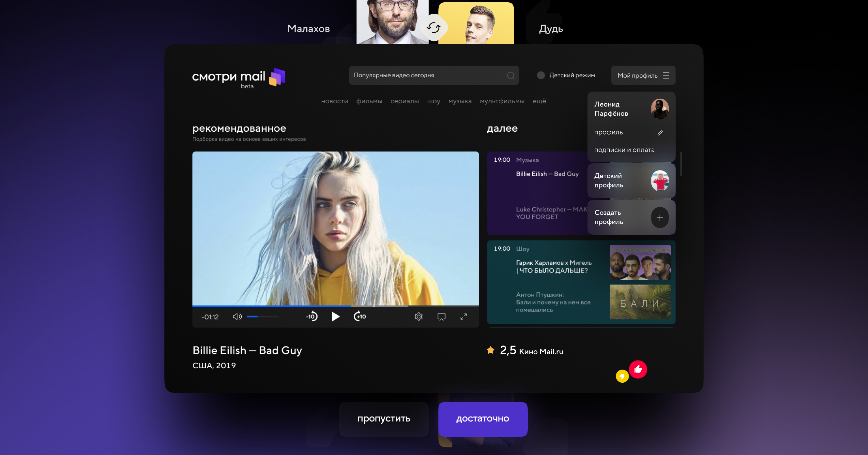Viewport: 868px width, 455px height.
Task: Click the yellow thumbs-down dislike button
Action: 622,376
